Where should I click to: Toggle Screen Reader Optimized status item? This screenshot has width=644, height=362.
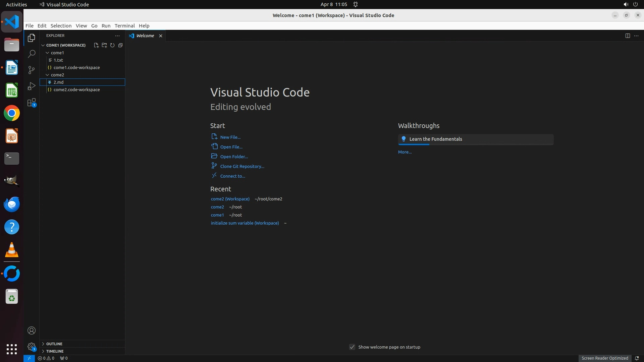coord(604,358)
